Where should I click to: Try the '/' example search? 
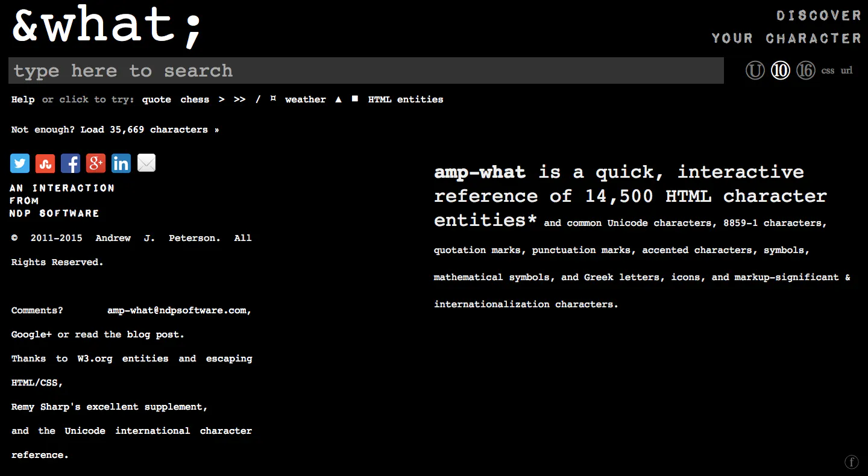click(x=258, y=99)
